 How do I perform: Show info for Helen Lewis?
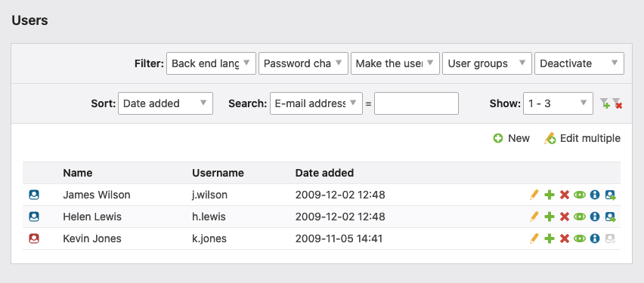595,217
